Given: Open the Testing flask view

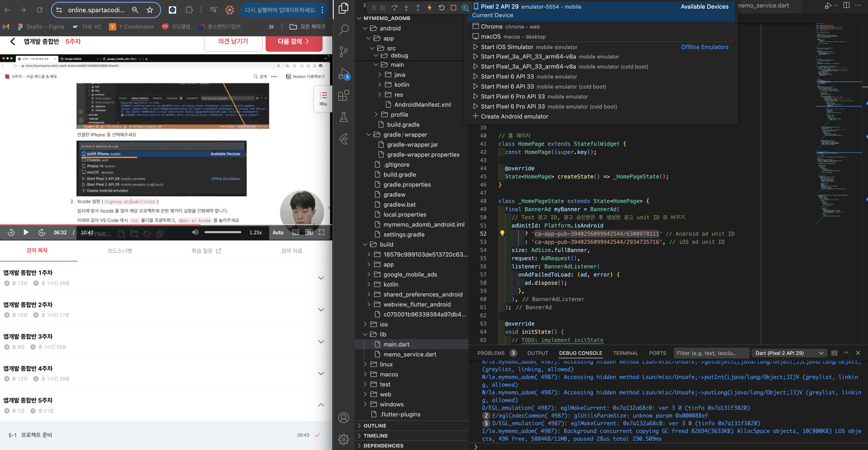Looking at the screenshot, I should point(343,117).
